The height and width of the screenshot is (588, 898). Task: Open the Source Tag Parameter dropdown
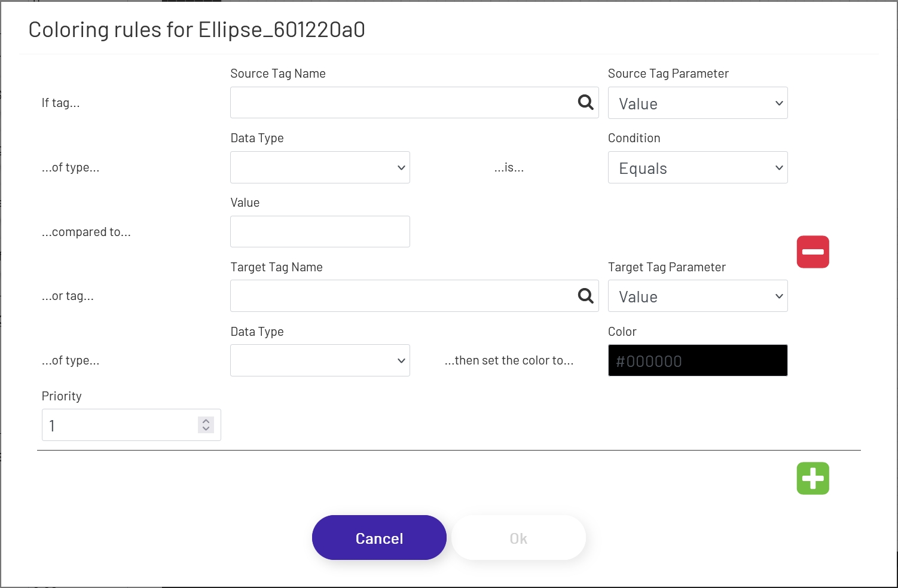[697, 103]
